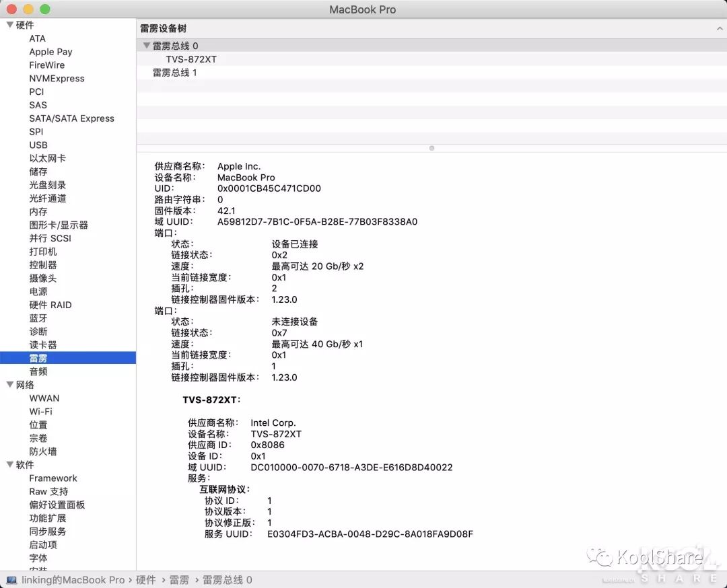This screenshot has width=727, height=588.
Task: Select ATA in the sidebar
Action: pos(37,38)
